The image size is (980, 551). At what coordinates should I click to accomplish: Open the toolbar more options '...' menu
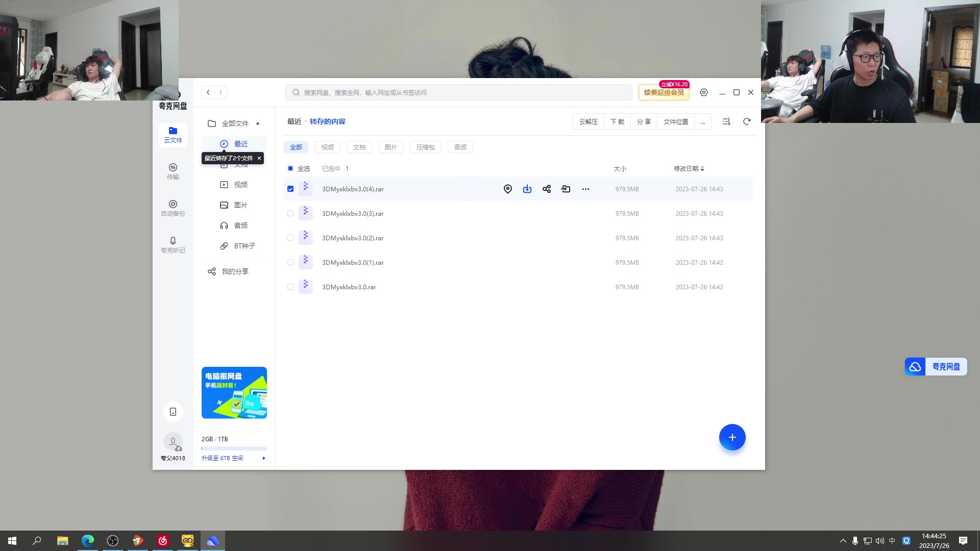(703, 121)
